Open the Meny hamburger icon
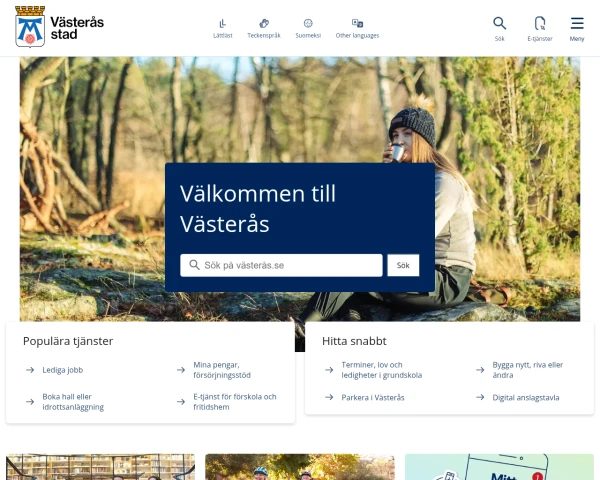Image resolution: width=600 pixels, height=480 pixels. (x=577, y=23)
